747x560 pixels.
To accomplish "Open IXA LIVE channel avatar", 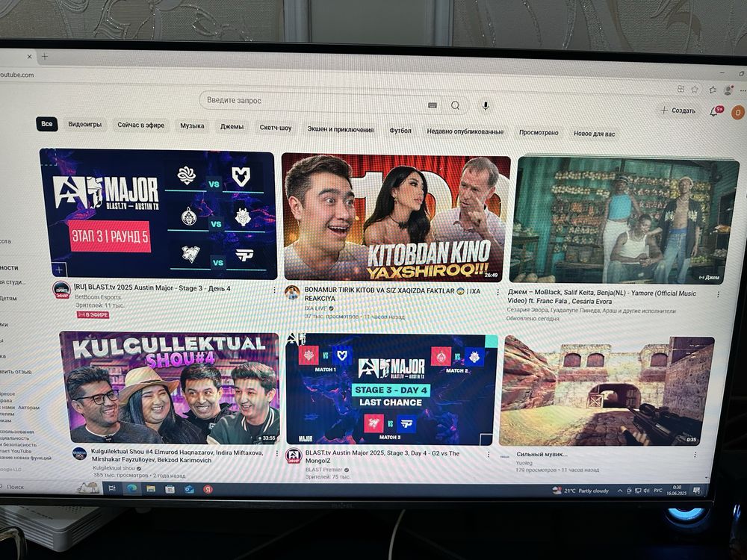I will (292, 293).
